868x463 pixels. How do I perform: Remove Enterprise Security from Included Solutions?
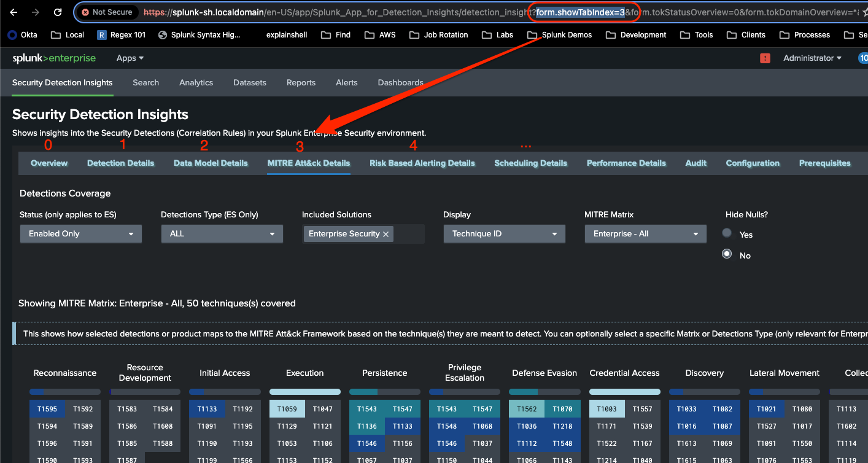386,234
